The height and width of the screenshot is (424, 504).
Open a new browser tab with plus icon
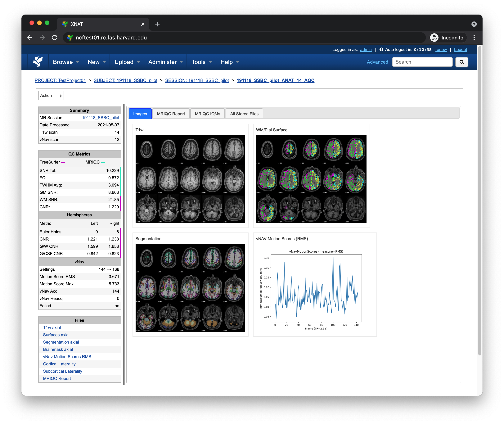[157, 24]
